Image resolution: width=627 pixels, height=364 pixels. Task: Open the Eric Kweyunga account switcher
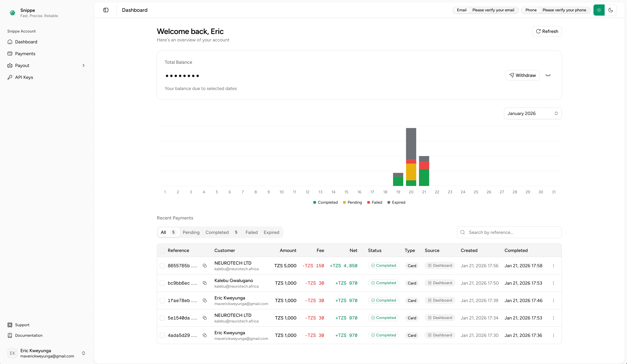tap(84, 353)
